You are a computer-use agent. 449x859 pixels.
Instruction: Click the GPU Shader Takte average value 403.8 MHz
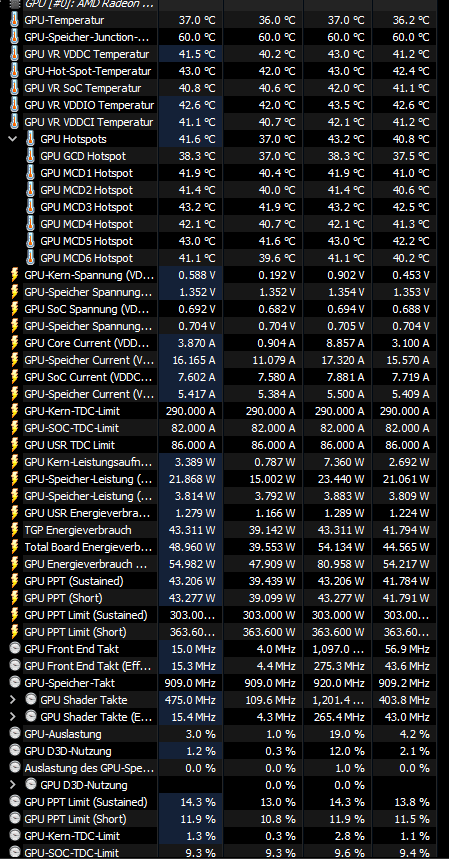coord(404,700)
